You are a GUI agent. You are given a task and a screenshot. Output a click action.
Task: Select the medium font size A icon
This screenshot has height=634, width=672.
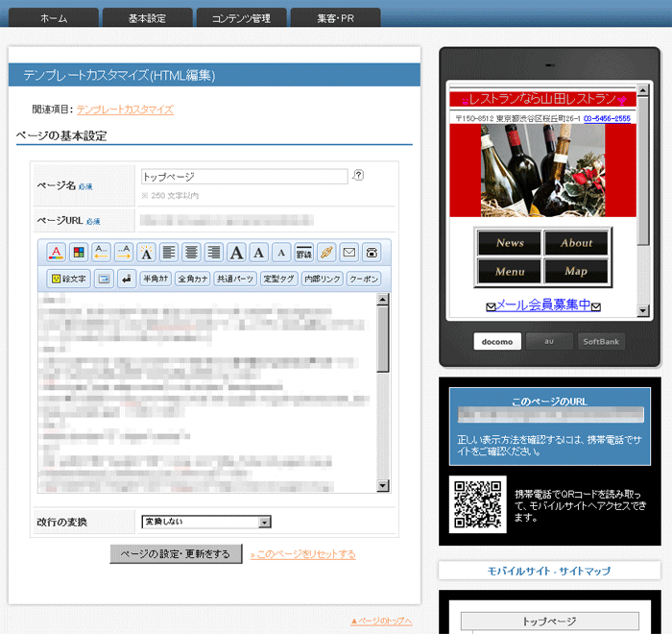pyautogui.click(x=259, y=253)
